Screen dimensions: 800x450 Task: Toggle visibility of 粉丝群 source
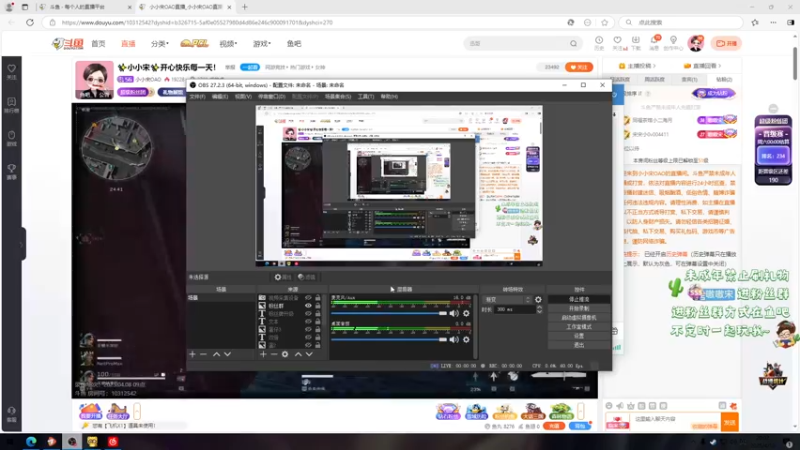click(x=308, y=306)
